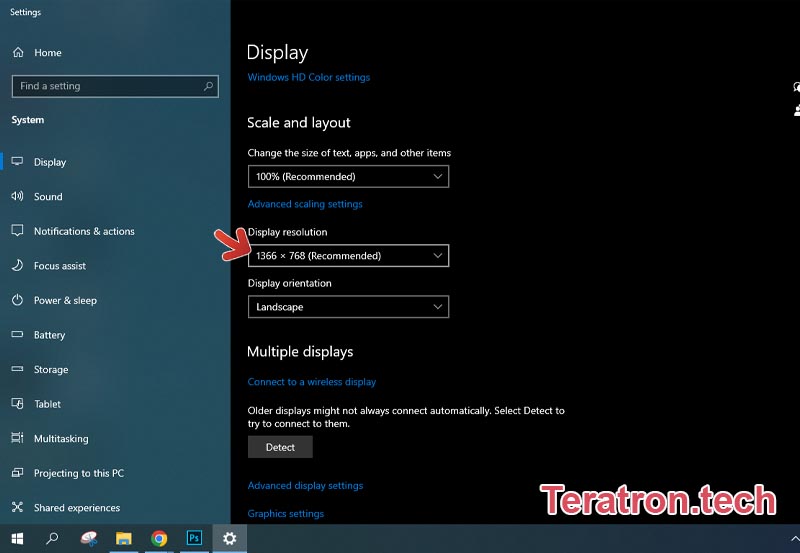Click the Focus assist moon icon

point(17,265)
